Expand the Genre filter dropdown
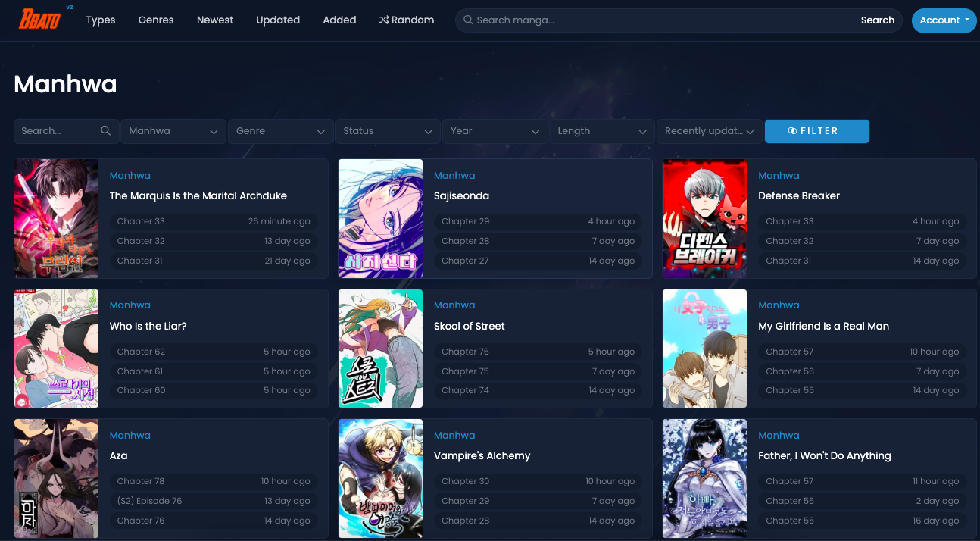Screen dimensions: 980x541 tap(280, 131)
